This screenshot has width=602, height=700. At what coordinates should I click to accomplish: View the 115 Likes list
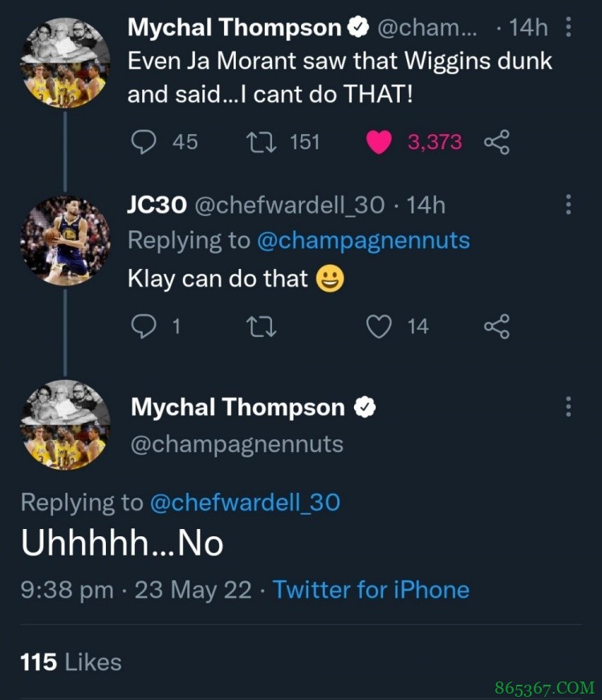[x=71, y=662]
